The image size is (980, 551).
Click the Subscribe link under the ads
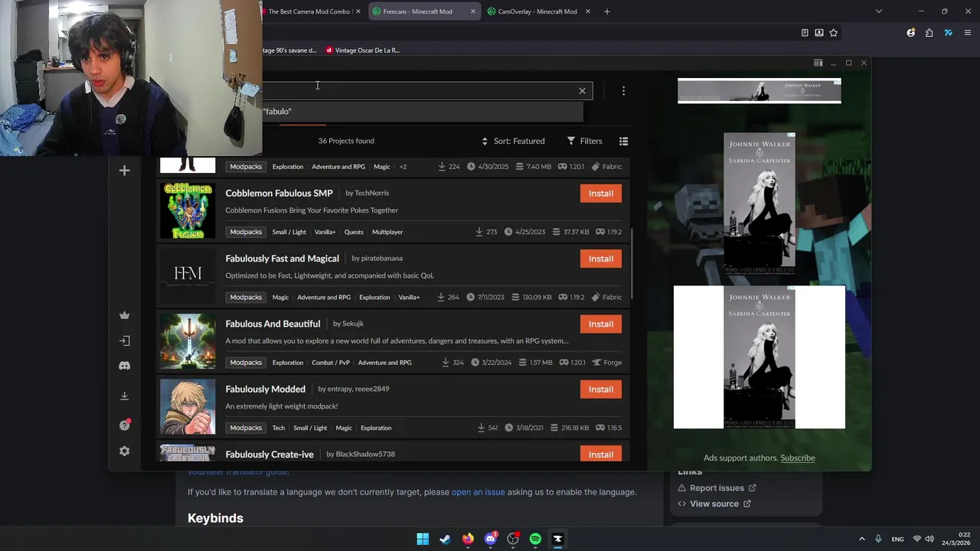[798, 458]
